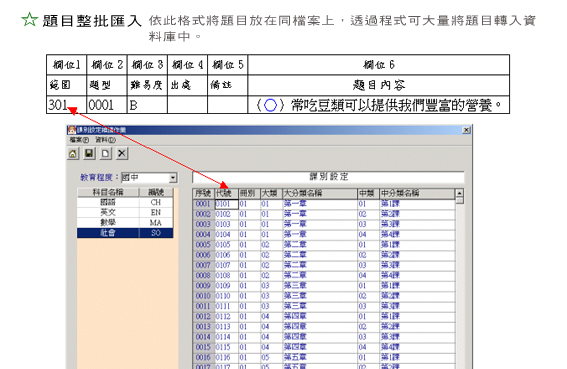
Task: Select row number 0003
Action: click(203, 224)
